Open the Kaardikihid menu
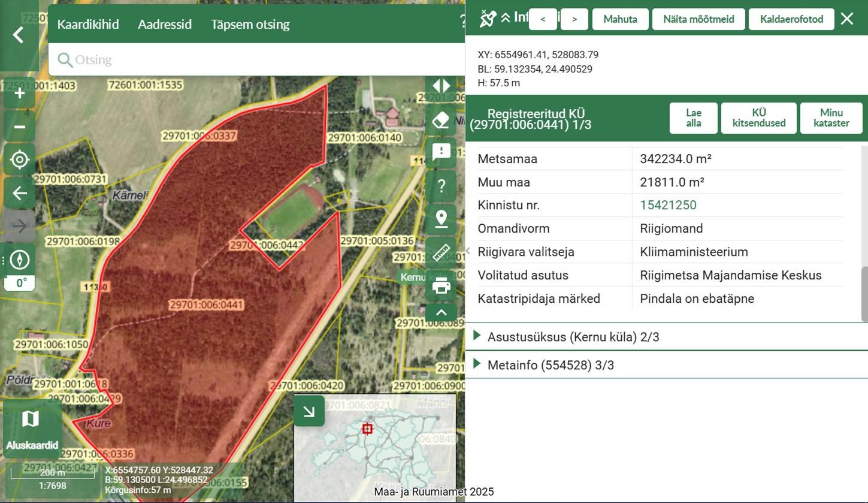This screenshot has width=868, height=503. coord(88,25)
